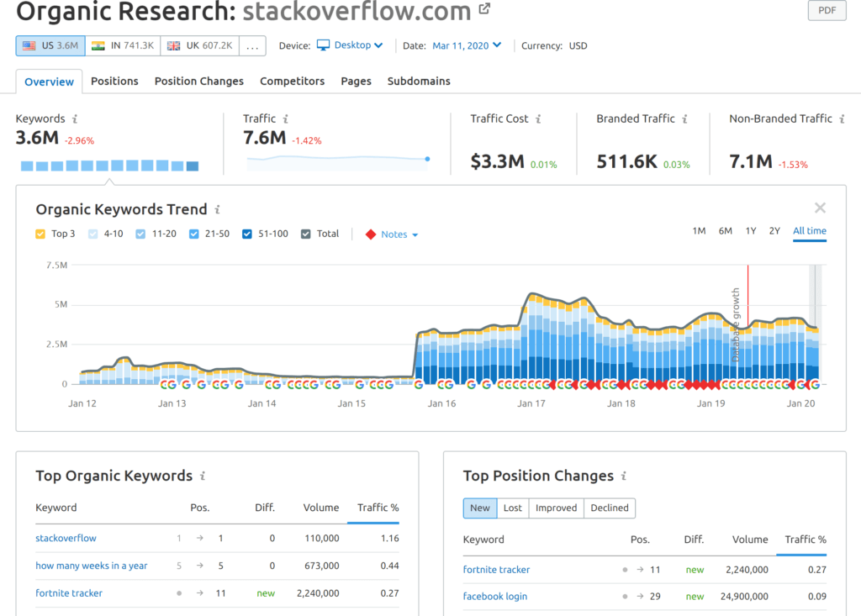Screen dimensions: 861x616
Task: Select the IN 741.3K database
Action: coord(123,46)
